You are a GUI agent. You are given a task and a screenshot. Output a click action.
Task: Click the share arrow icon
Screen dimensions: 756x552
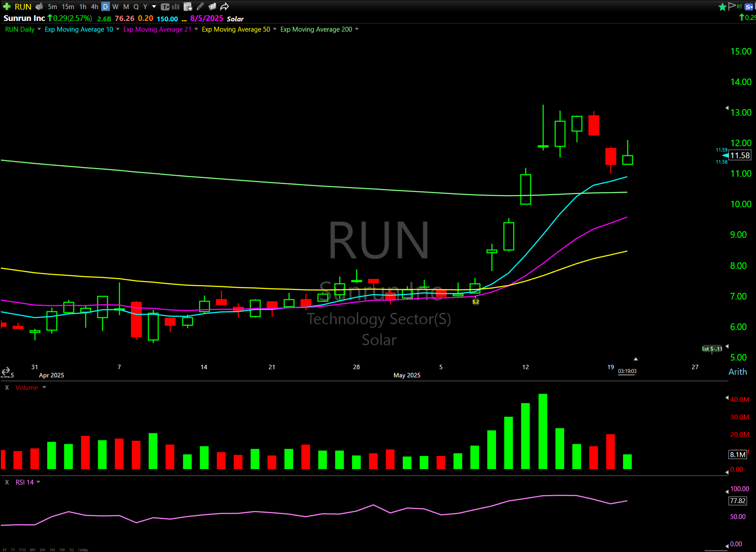point(224,7)
